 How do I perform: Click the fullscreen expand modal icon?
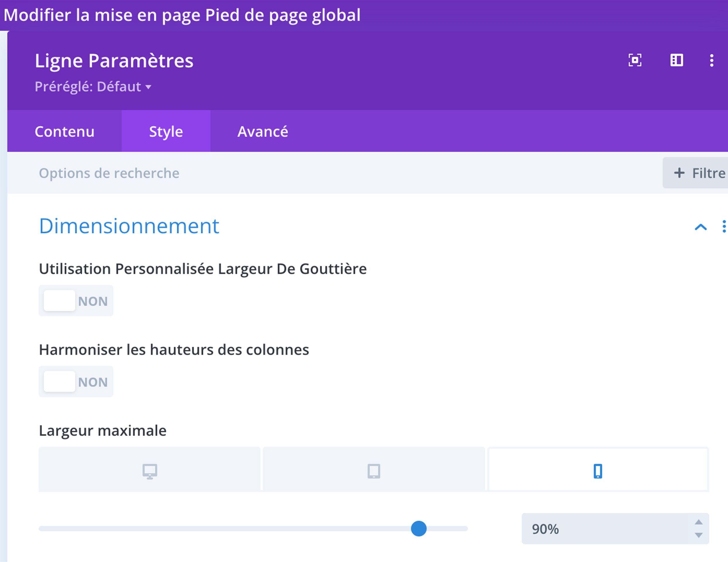pyautogui.click(x=635, y=60)
